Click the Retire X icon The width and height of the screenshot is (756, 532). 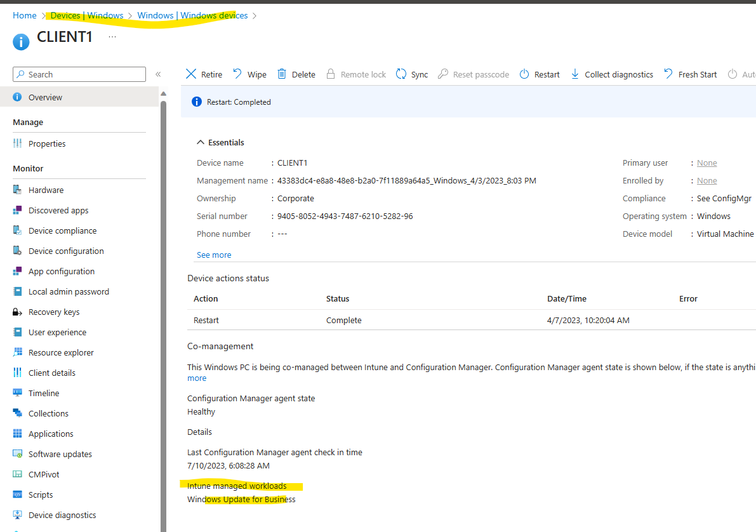tap(191, 74)
